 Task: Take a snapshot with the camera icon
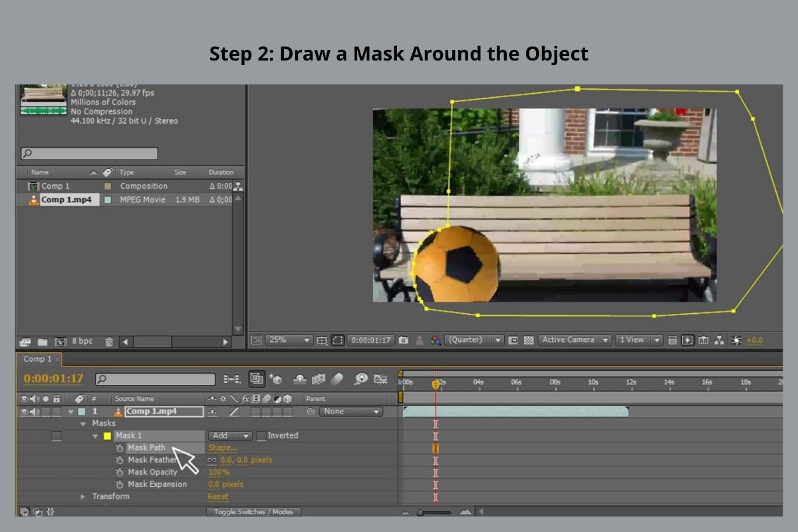click(402, 340)
